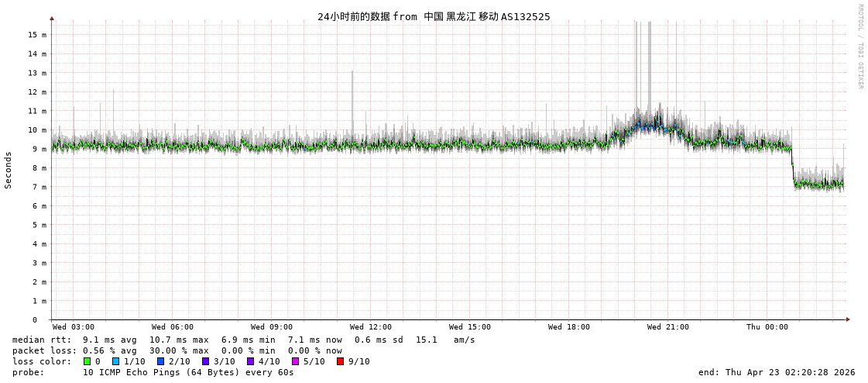Click the 15 m y-axis label

[37, 35]
